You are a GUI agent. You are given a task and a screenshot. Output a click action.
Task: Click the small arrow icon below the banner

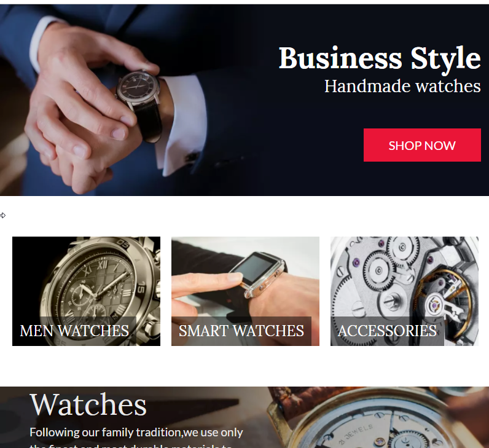[3, 215]
